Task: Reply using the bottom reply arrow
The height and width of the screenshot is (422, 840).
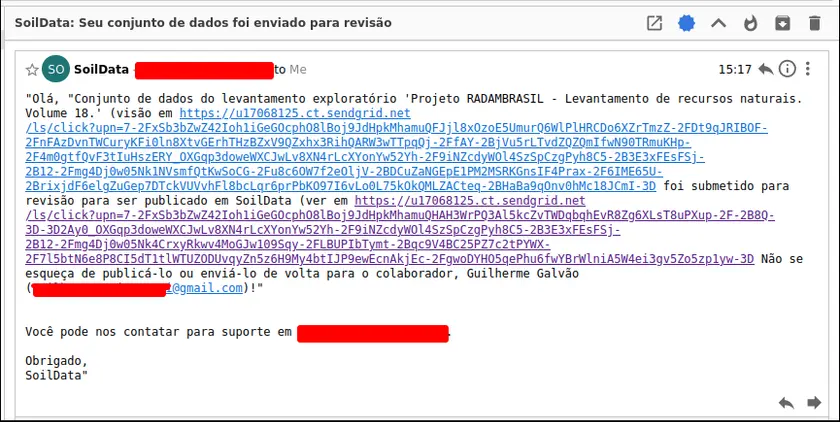Action: [x=786, y=402]
